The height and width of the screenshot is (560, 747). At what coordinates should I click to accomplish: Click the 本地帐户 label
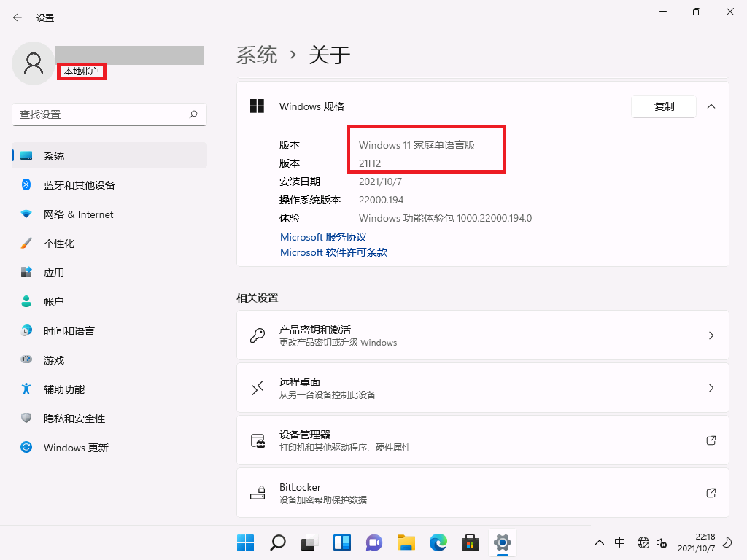(82, 71)
